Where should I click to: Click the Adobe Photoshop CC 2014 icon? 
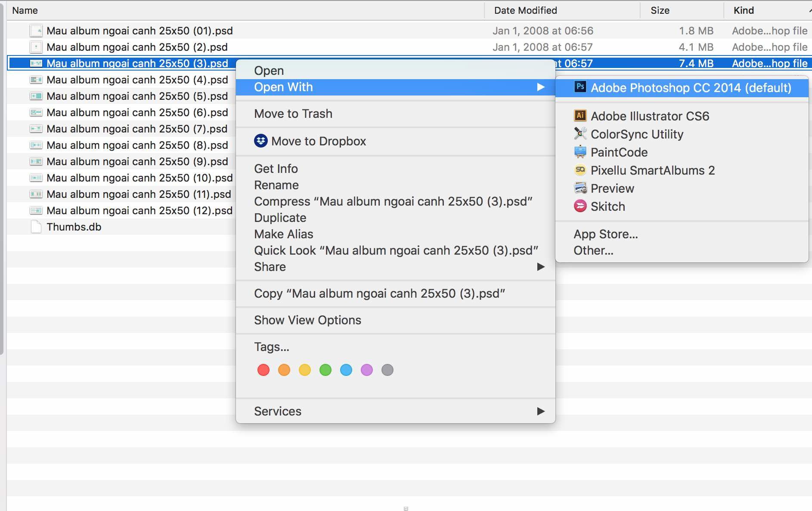click(580, 87)
